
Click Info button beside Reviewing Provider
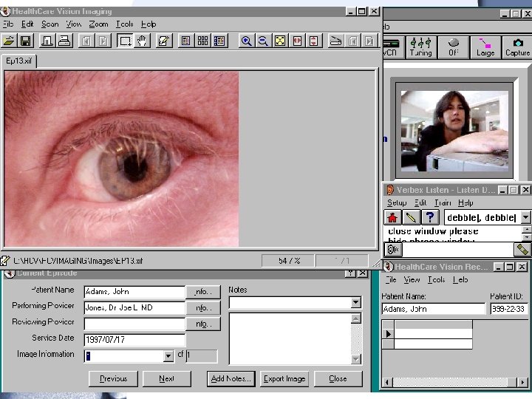point(203,324)
